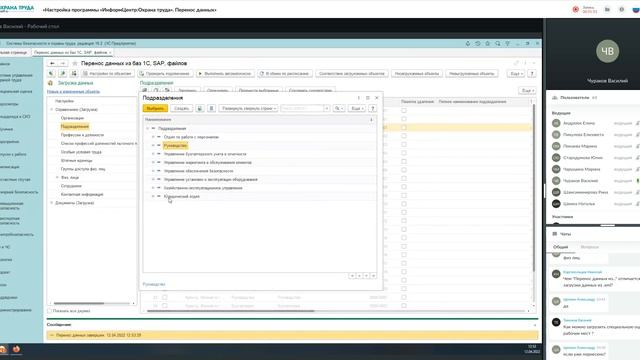The height and width of the screenshot is (360, 640).
Task: Open history icon in 1C title bar
Action: (x=478, y=43)
